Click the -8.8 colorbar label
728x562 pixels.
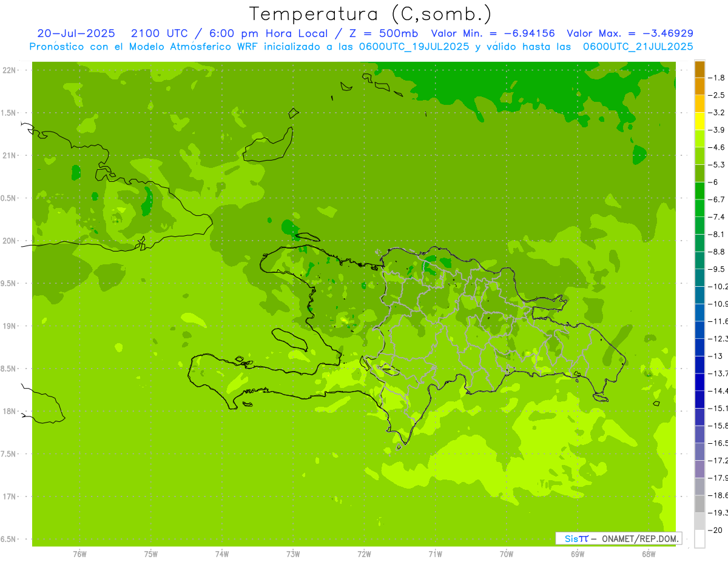[716, 252]
